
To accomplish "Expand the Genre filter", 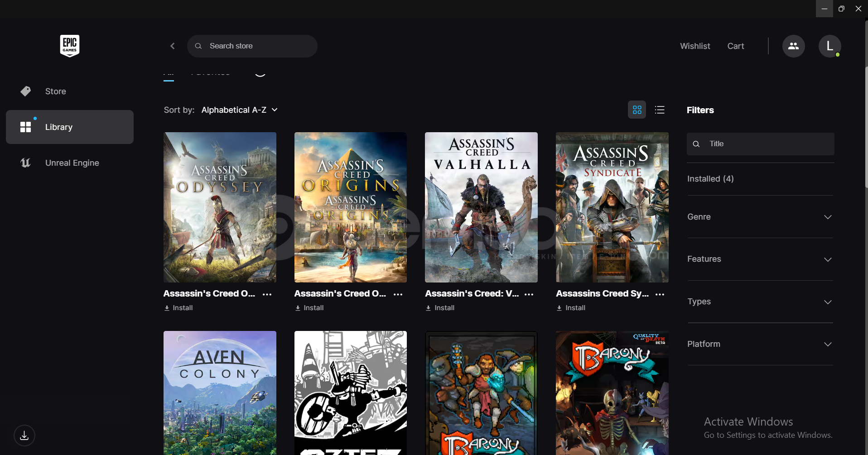I will click(760, 217).
